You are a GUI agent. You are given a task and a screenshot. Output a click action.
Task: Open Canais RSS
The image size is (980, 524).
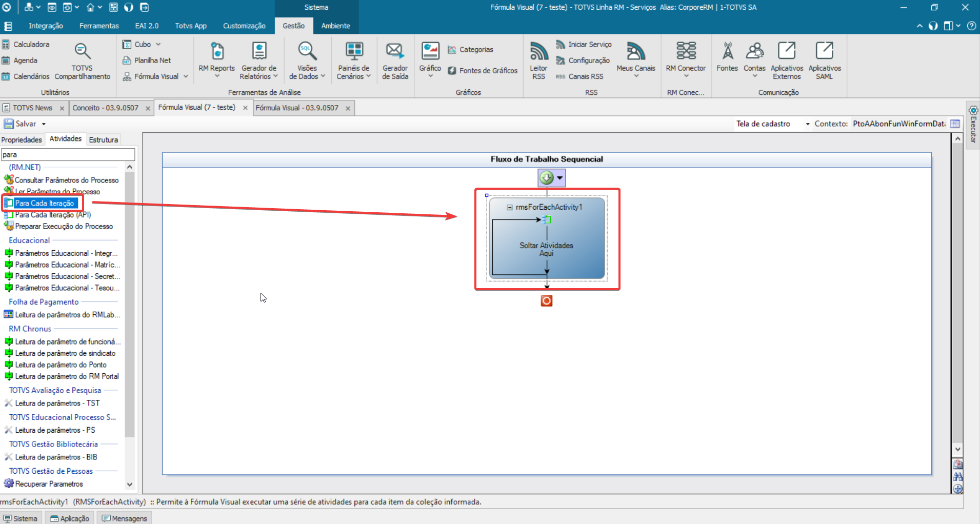tap(580, 76)
